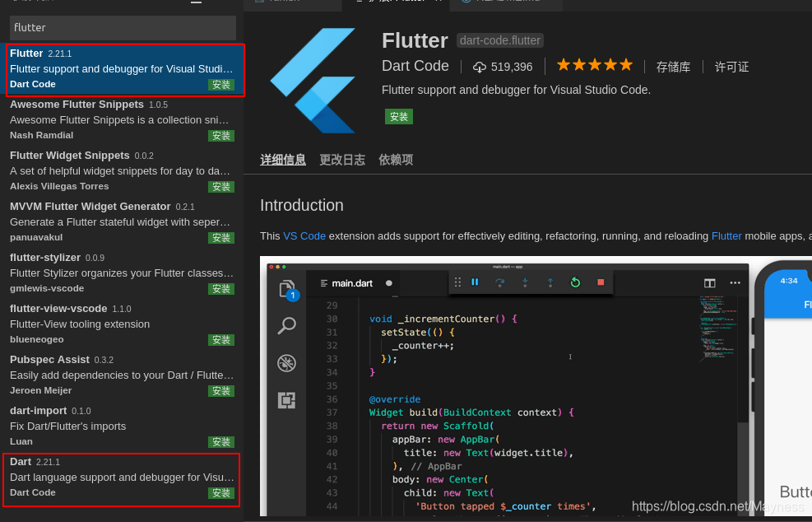
Task: Switch to the 更改日志 changelog tab
Action: 341,160
